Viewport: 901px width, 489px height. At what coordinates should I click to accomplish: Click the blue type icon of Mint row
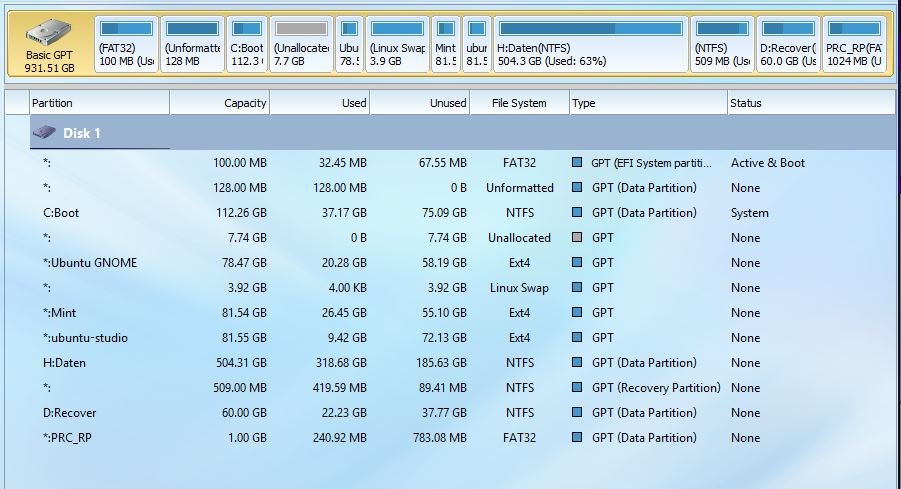[x=577, y=312]
